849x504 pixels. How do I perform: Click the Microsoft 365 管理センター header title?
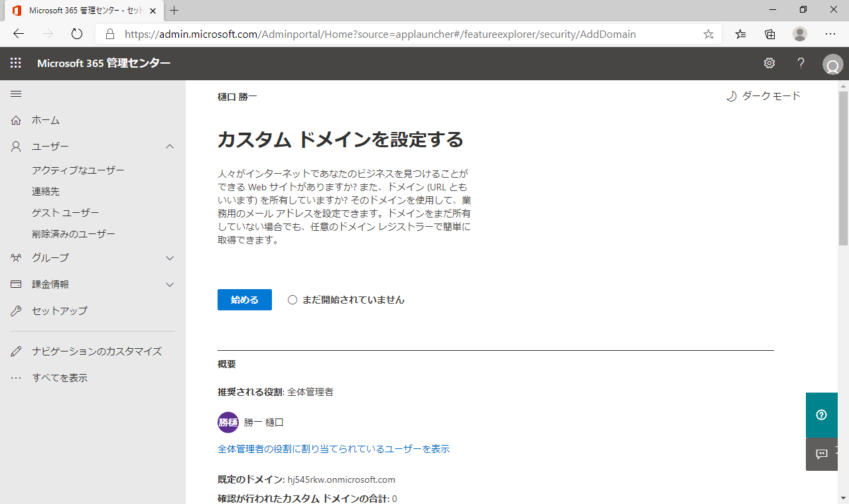(x=104, y=63)
